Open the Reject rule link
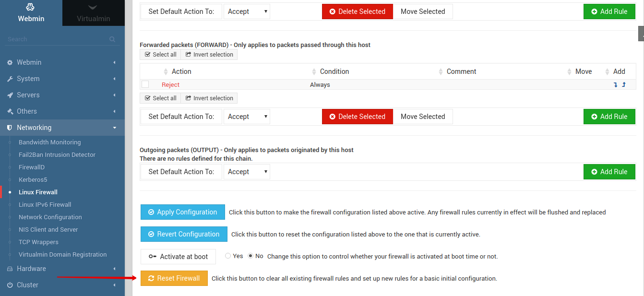This screenshot has width=644, height=296. click(x=170, y=85)
